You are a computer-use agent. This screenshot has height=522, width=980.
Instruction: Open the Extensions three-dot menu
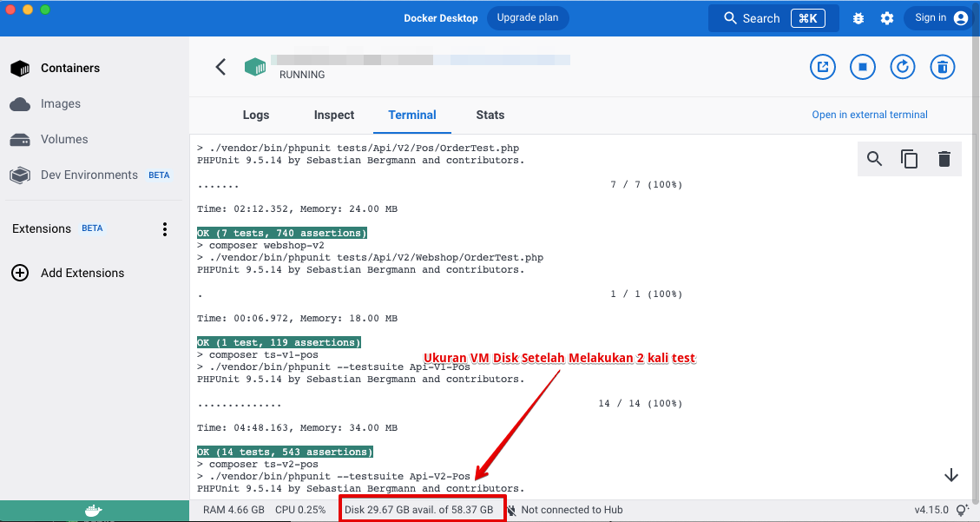click(x=165, y=228)
